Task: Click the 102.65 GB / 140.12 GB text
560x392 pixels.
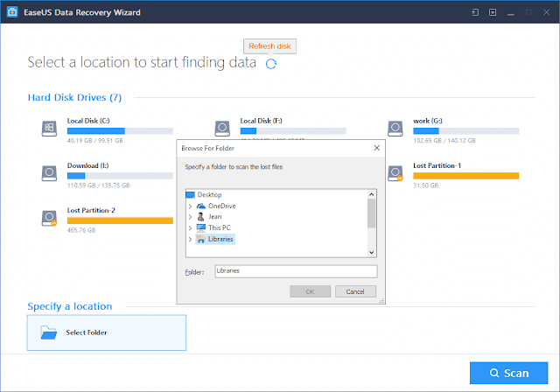Action: click(x=444, y=141)
